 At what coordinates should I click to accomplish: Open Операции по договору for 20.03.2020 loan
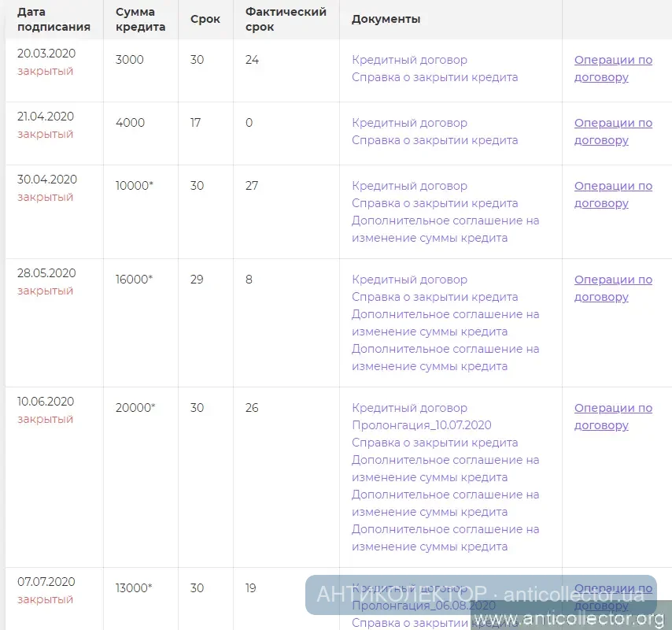tap(612, 69)
